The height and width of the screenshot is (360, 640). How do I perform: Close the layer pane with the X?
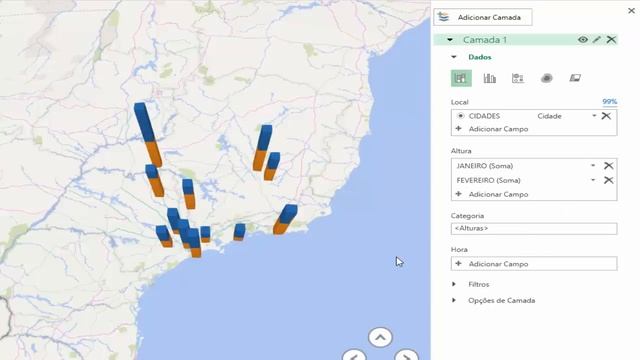[631, 11]
